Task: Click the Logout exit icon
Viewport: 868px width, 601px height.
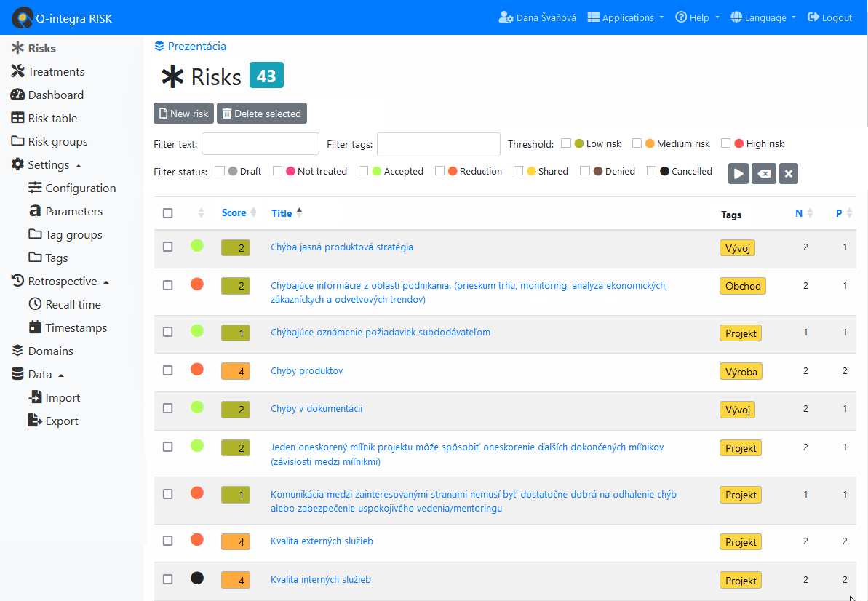Action: pos(813,17)
